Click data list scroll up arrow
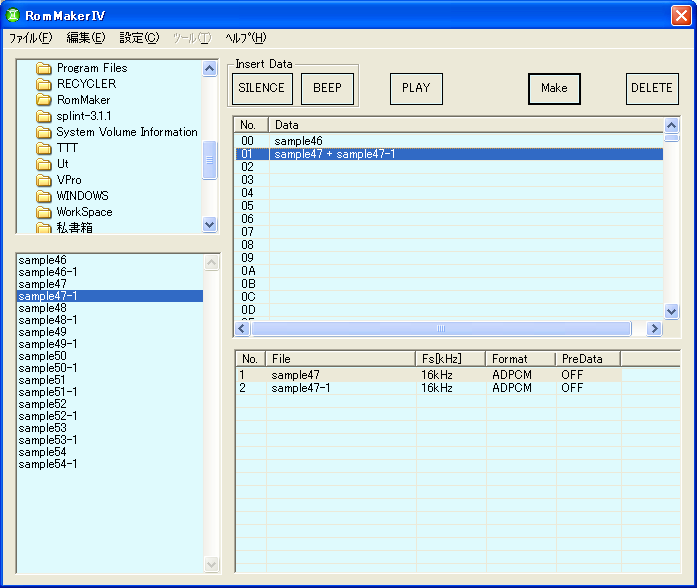697x588 pixels. tap(671, 126)
